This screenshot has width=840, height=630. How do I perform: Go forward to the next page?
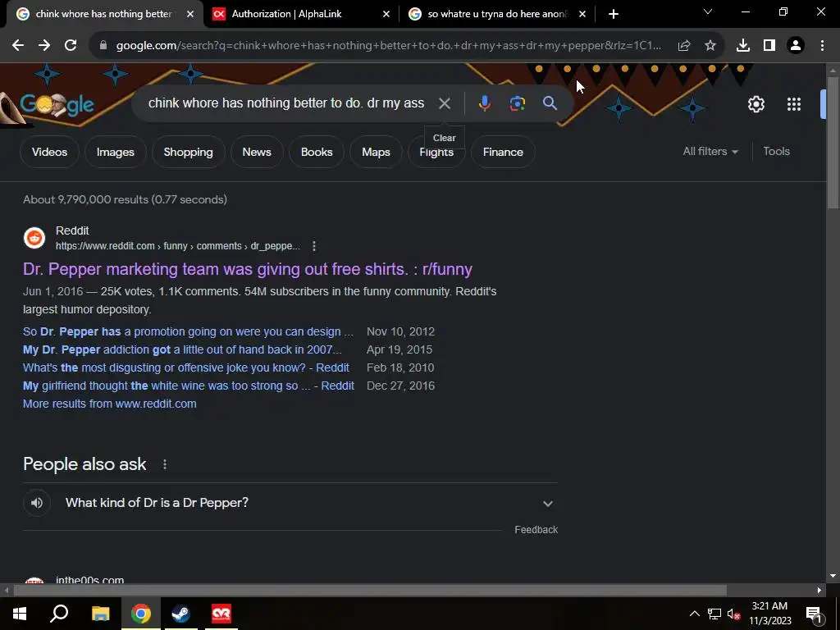coord(44,46)
